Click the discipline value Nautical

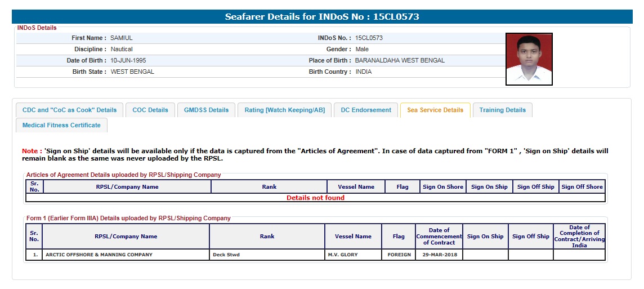122,49
